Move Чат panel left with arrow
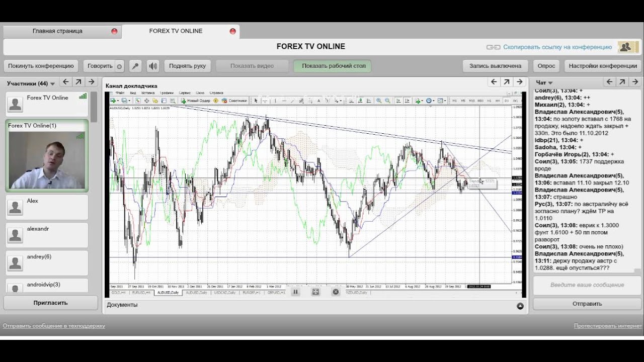The height and width of the screenshot is (362, 644). coord(609,82)
